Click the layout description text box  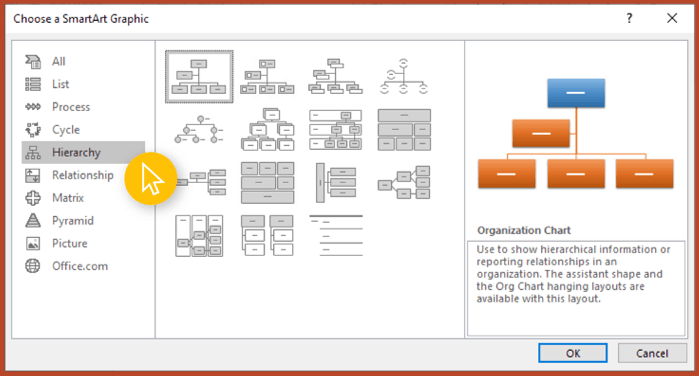coord(576,288)
